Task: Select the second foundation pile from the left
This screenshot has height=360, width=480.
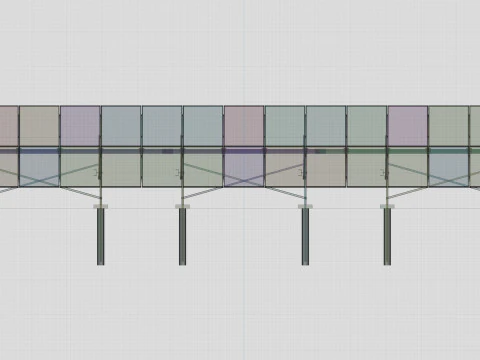Action: pyautogui.click(x=182, y=237)
